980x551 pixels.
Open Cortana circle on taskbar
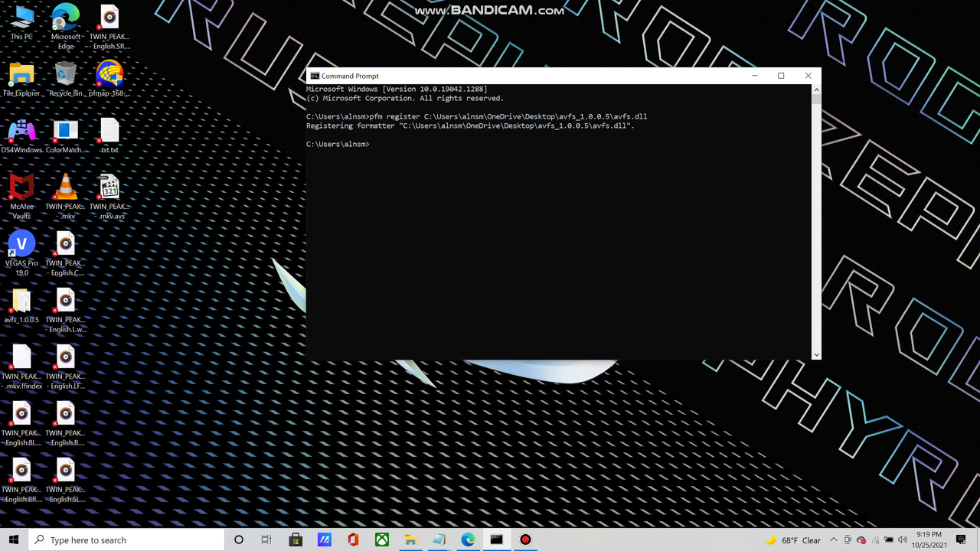point(239,540)
